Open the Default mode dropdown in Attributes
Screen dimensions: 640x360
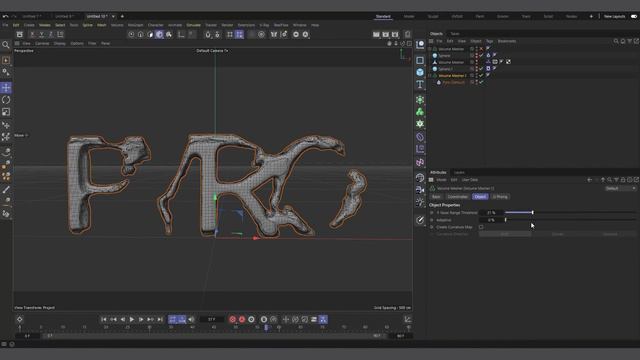[x=620, y=189]
